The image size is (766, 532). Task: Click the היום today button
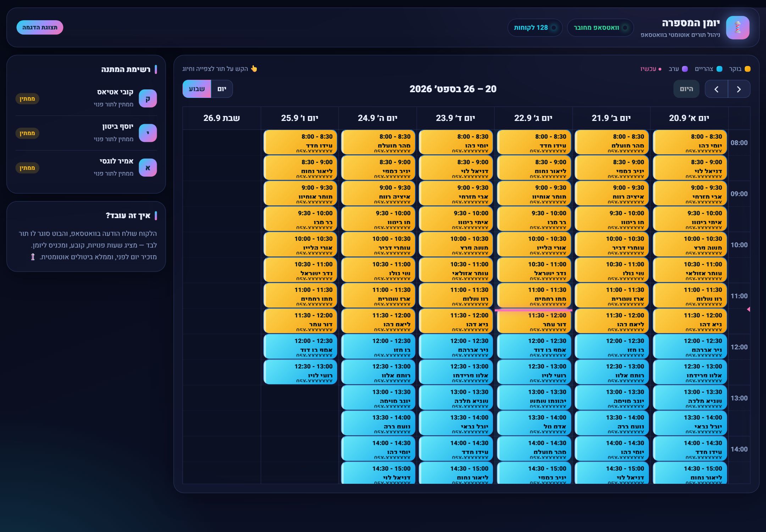click(x=686, y=89)
